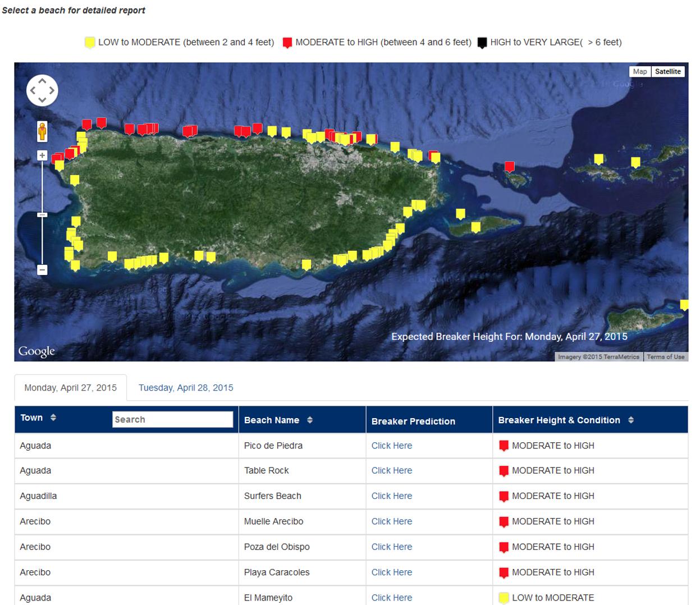Adjust the map zoom slider handle
Image resolution: width=700 pixels, height=605 pixels.
(x=42, y=215)
